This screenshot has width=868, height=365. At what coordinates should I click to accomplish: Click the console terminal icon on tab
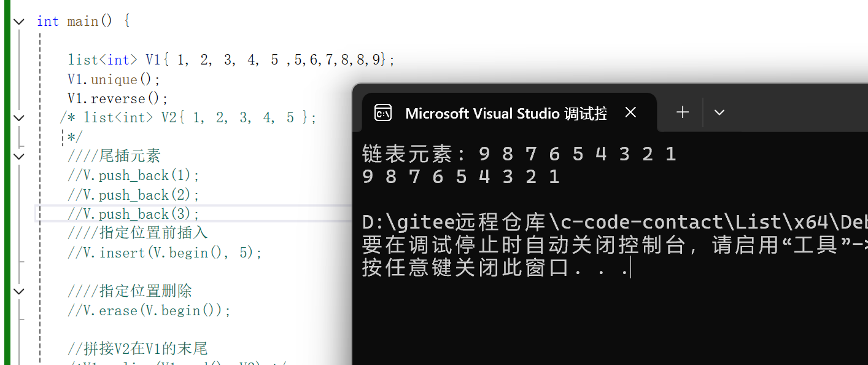[383, 114]
